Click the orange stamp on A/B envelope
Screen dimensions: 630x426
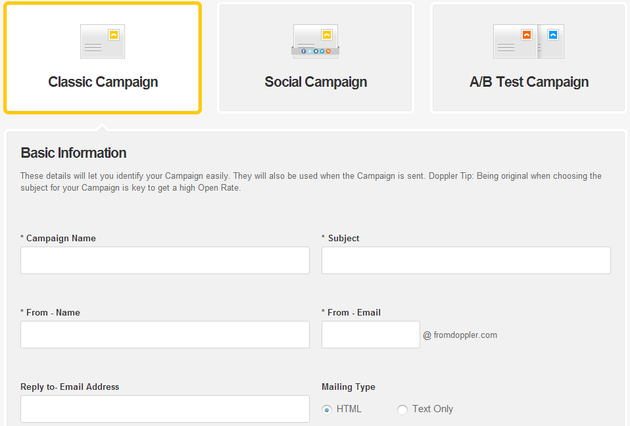click(526, 35)
